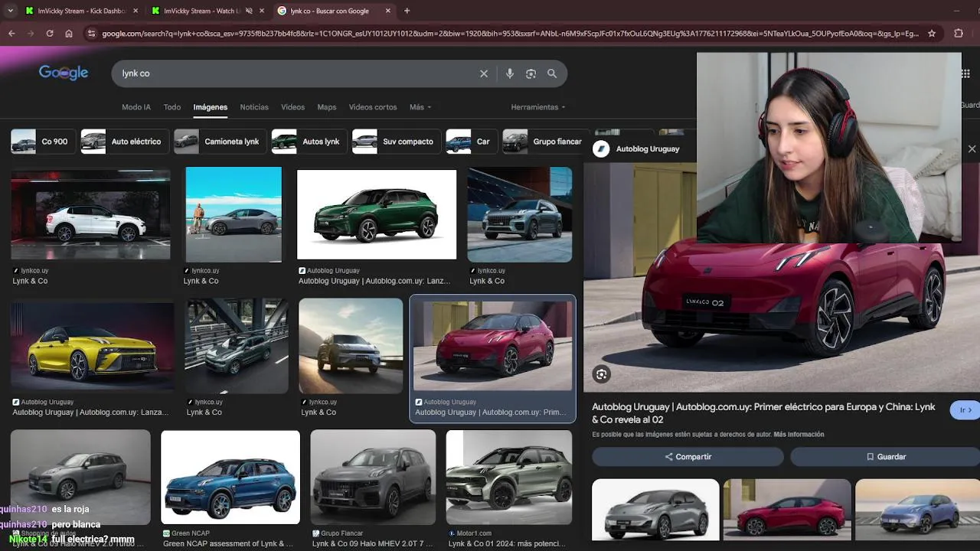Visit the source page with the Ir button
This screenshot has height=551, width=980.
click(965, 410)
